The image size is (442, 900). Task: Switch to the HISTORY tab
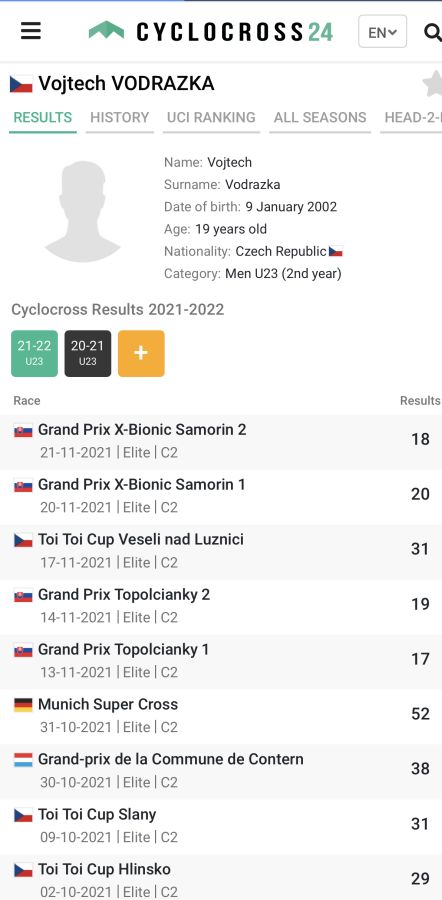point(119,118)
